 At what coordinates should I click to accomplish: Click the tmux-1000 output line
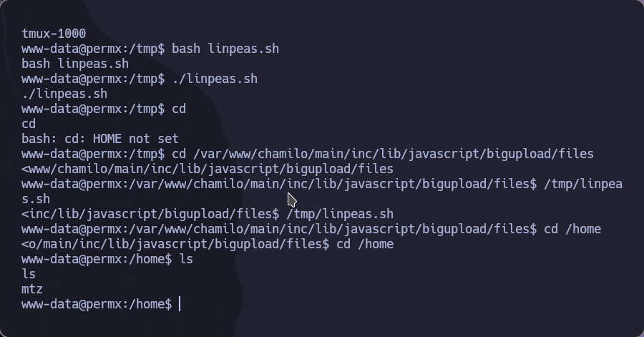tap(54, 34)
